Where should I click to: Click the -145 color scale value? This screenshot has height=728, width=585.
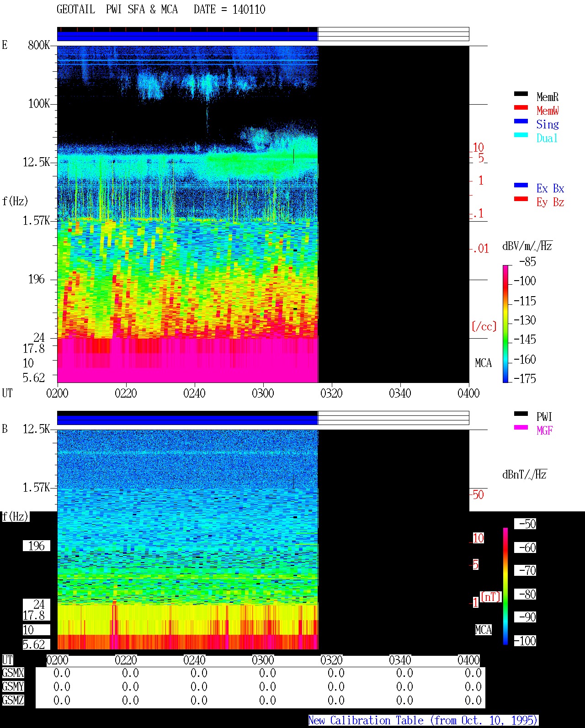pos(525,340)
